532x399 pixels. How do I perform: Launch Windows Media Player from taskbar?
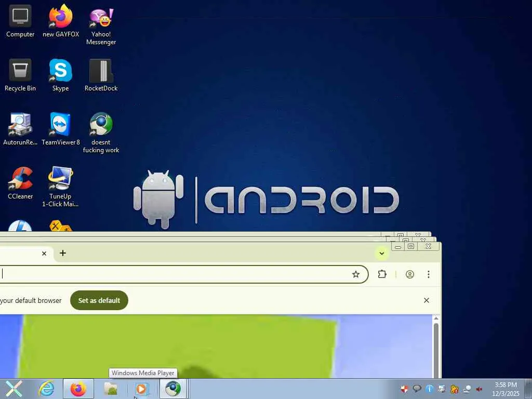tap(141, 389)
